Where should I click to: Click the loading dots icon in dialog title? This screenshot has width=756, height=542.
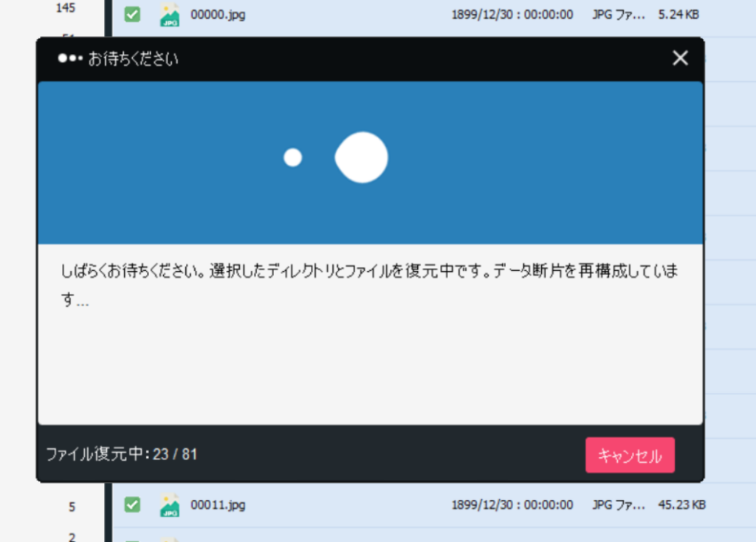[x=70, y=59]
